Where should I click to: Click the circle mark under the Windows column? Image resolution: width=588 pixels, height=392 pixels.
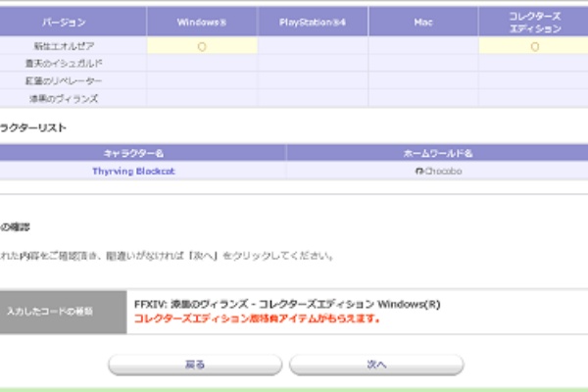tap(202, 46)
